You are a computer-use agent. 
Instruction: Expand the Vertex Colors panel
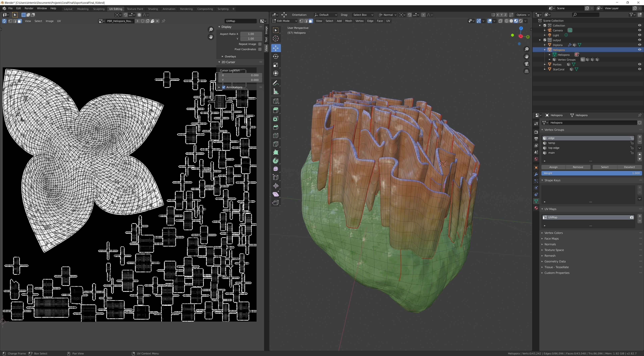(553, 233)
